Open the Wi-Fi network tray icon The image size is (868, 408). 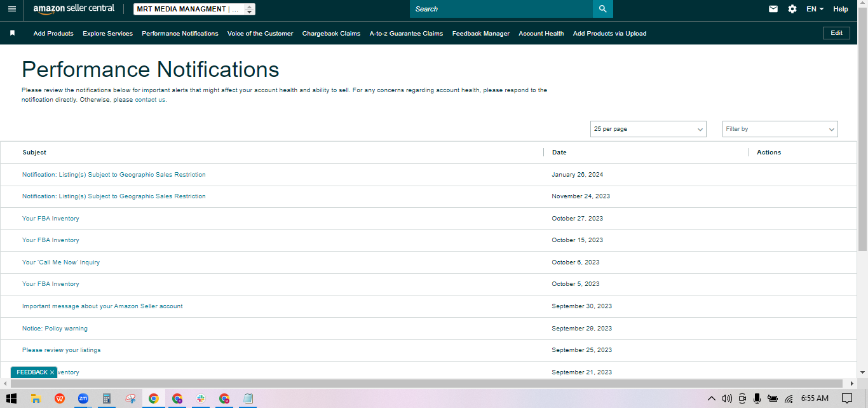tap(789, 399)
